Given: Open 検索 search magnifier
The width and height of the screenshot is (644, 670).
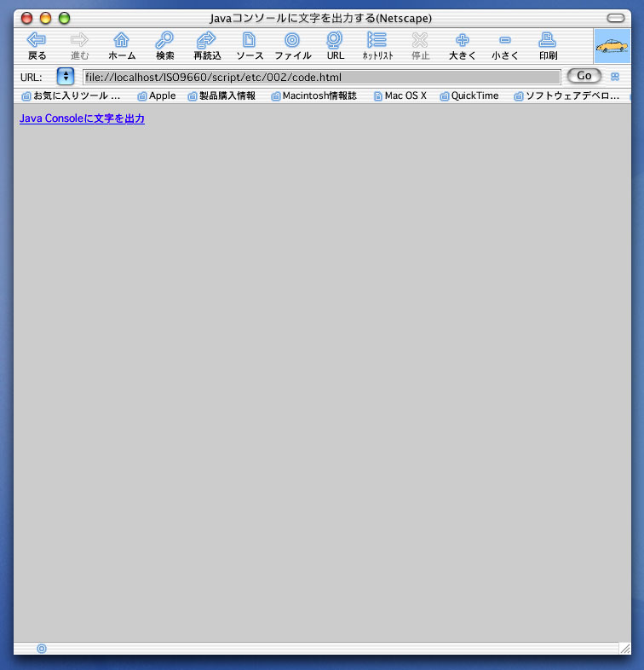Looking at the screenshot, I should tap(164, 46).
